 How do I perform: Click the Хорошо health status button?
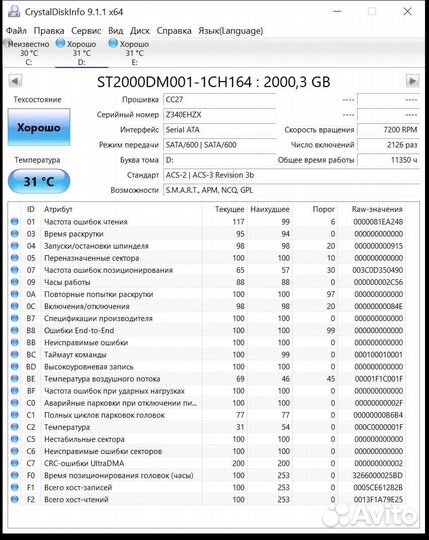tap(39, 127)
